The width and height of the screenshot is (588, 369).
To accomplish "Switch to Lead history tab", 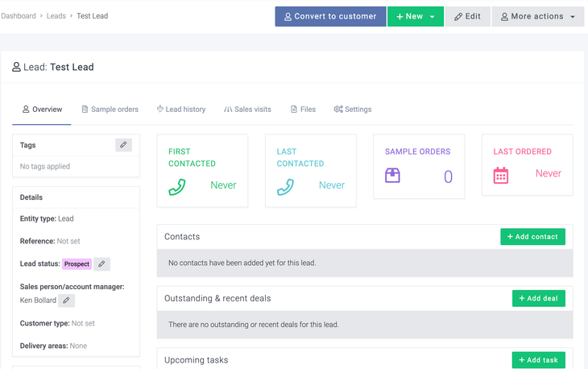I will click(x=180, y=110).
